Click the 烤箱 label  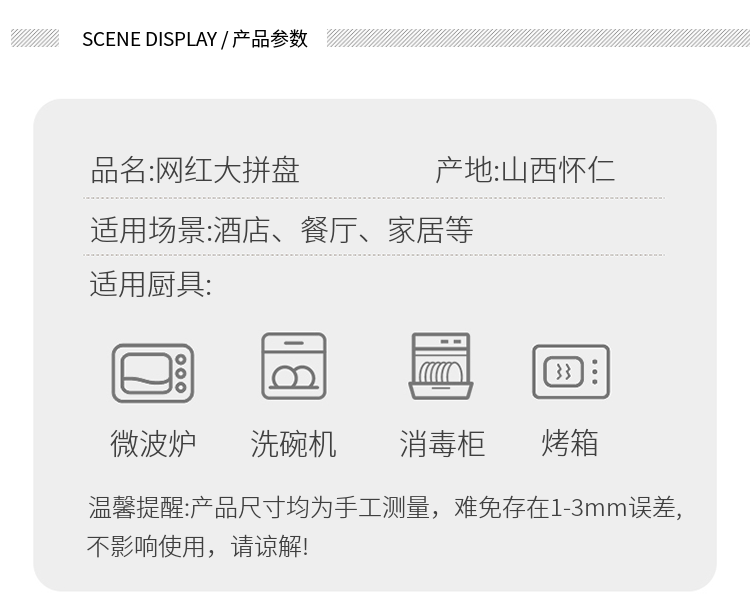coord(570,443)
